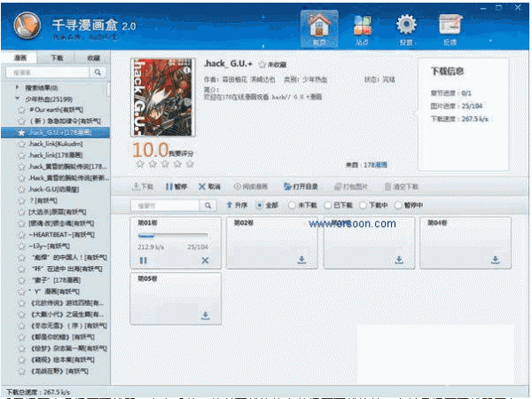Click the download icon on the 第05卷 card
The height and width of the screenshot is (399, 532).
[205, 315]
